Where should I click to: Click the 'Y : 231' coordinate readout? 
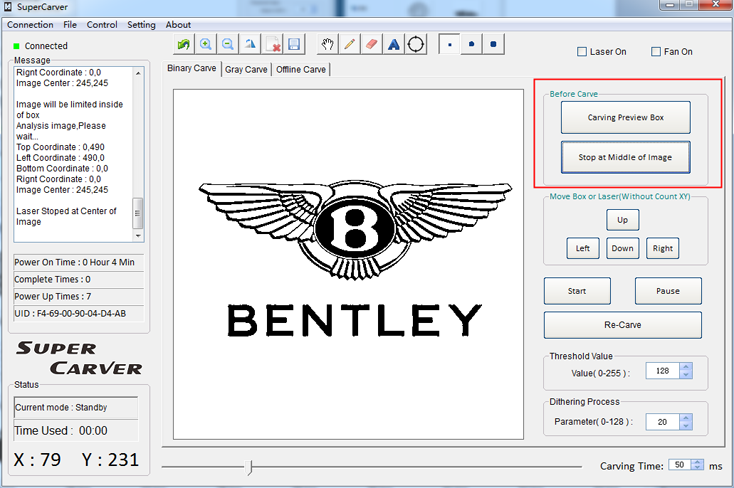pos(110,460)
